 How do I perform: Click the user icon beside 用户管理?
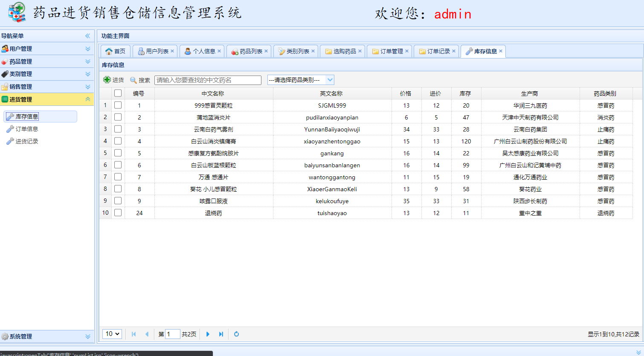point(6,48)
